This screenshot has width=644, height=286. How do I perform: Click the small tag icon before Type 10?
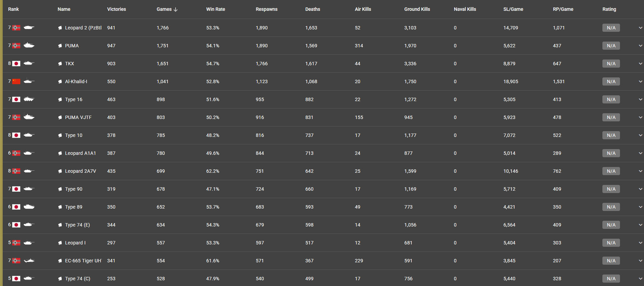coord(60,136)
